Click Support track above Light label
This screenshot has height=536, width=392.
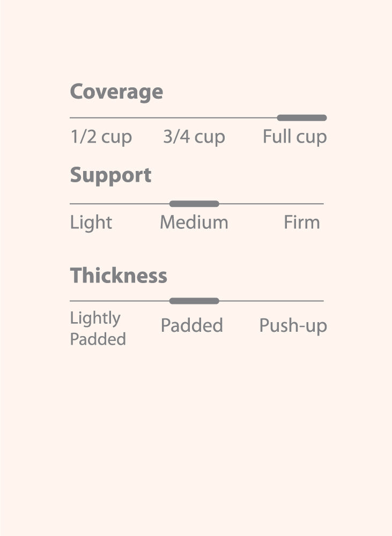91,204
